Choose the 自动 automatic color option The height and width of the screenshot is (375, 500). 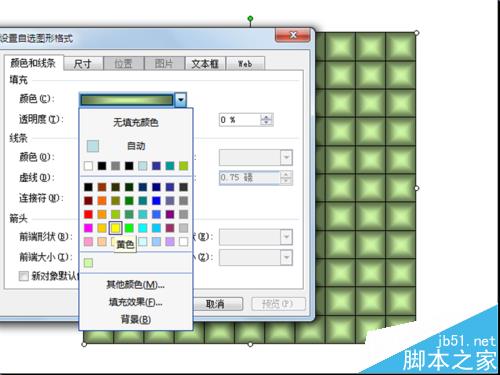coord(136,146)
